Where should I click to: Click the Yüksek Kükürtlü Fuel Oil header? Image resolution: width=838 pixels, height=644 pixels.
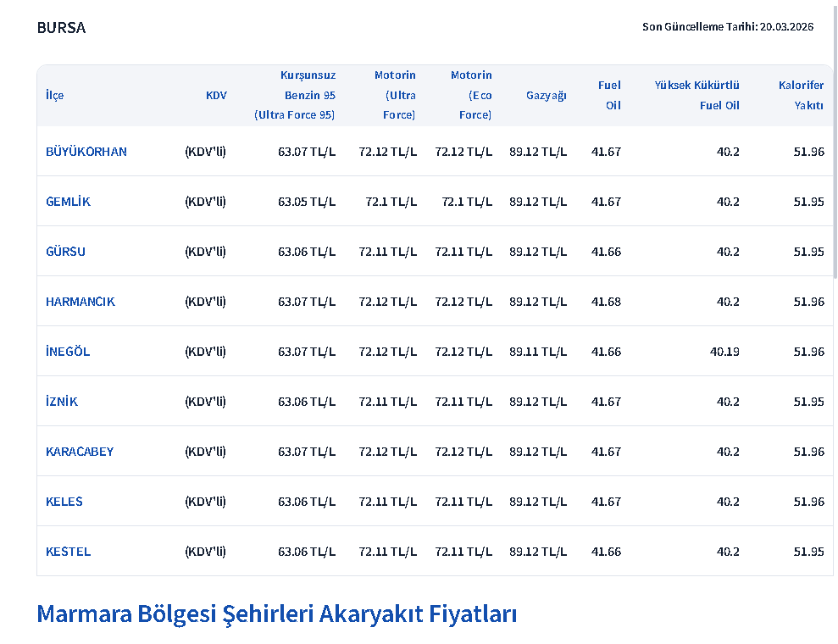[x=696, y=95]
